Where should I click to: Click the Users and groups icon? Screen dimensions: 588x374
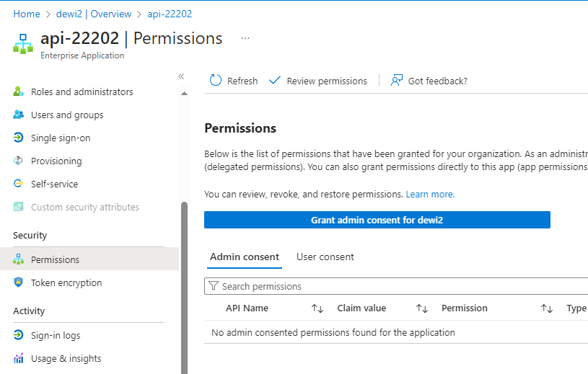18,115
